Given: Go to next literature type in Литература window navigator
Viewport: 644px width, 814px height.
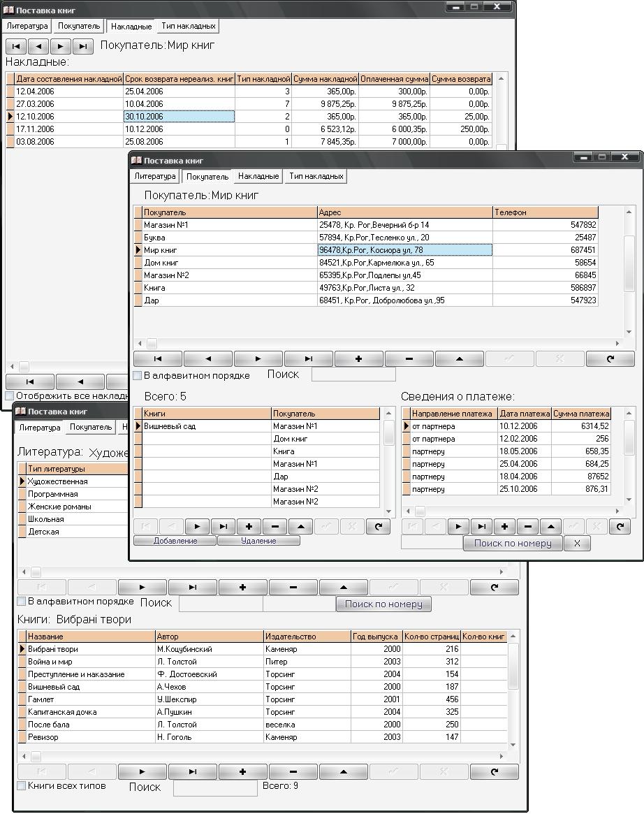Looking at the screenshot, I should [x=142, y=587].
